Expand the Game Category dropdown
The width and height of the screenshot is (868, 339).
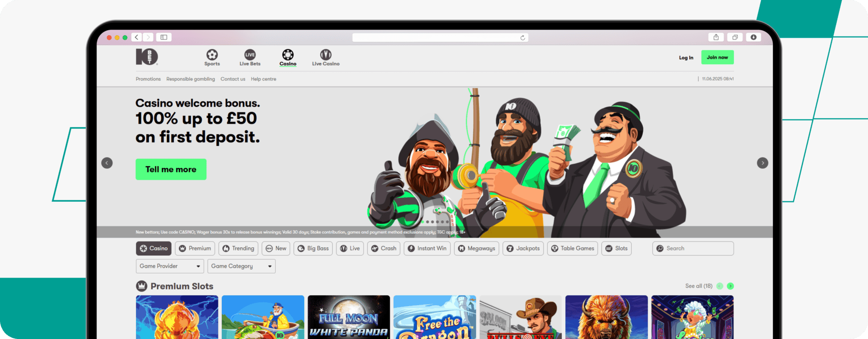pyautogui.click(x=241, y=266)
